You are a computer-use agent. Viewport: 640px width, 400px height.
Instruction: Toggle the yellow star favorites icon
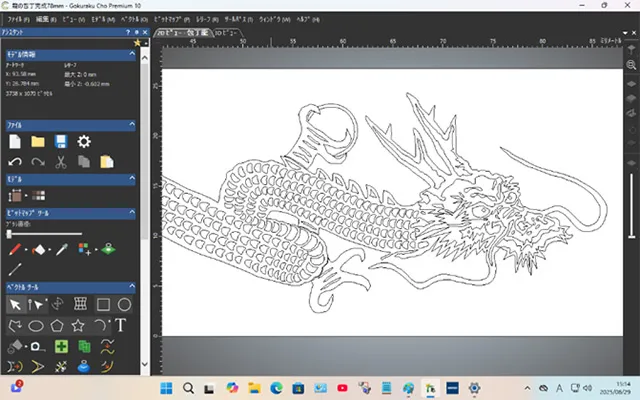pyautogui.click(x=137, y=43)
